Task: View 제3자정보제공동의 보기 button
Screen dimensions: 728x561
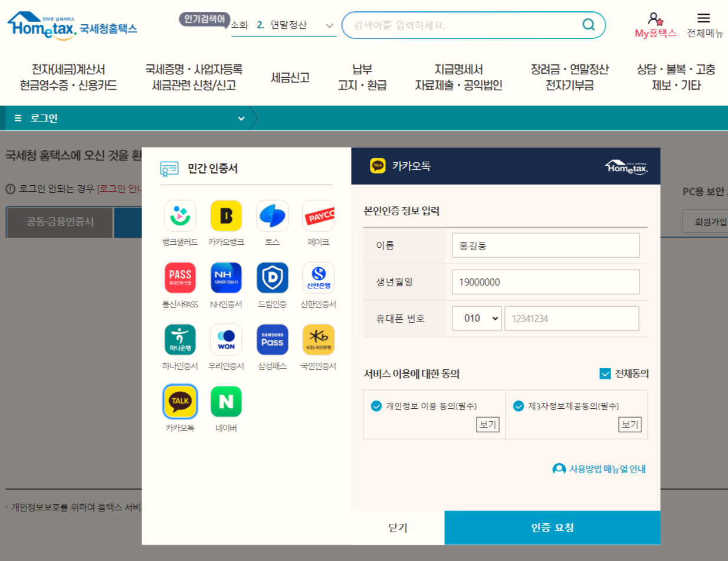Action: pos(630,424)
